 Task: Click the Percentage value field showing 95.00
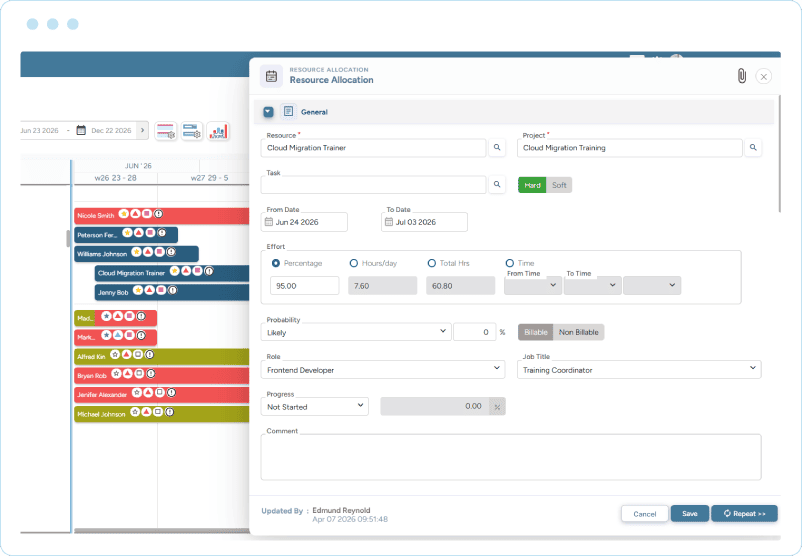coord(304,285)
